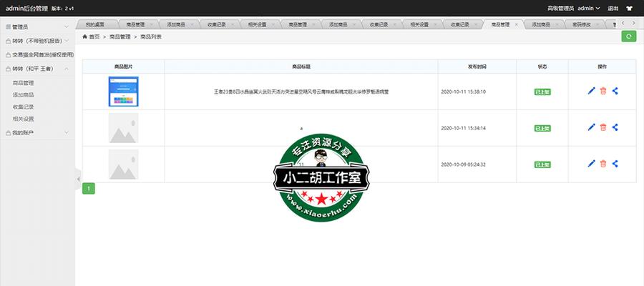
Task: Toggle 已上架 status for the 15:38:10 product
Action: (542, 92)
